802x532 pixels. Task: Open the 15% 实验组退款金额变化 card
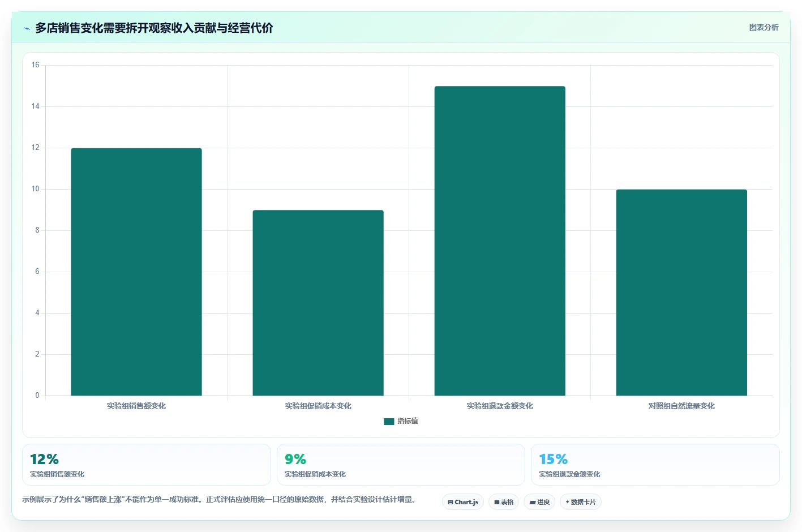(655, 465)
